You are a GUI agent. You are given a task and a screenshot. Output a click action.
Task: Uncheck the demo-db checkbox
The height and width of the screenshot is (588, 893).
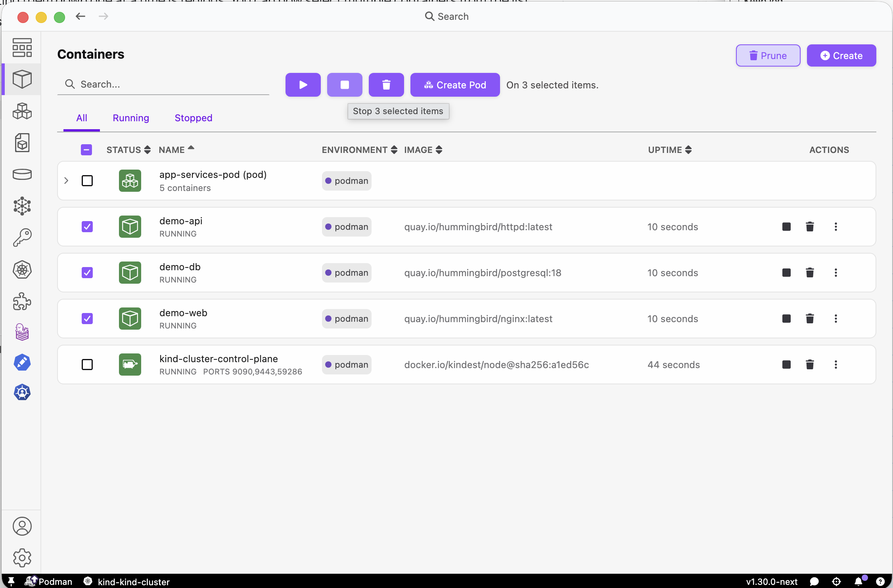(x=87, y=273)
